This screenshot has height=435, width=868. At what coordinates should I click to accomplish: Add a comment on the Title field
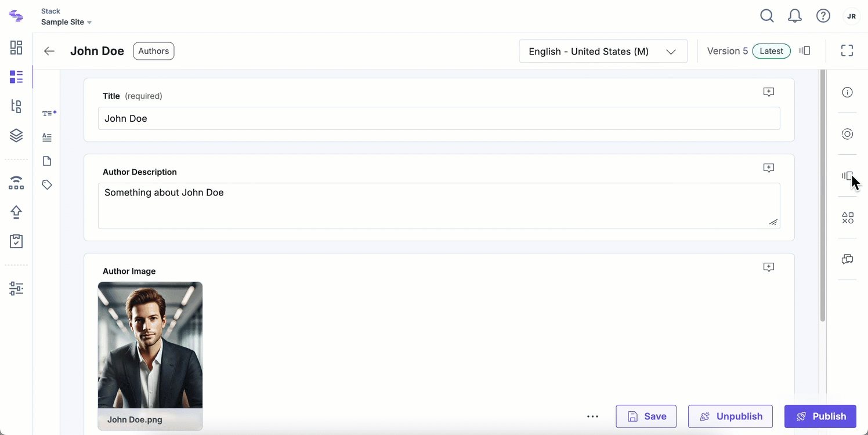(769, 92)
